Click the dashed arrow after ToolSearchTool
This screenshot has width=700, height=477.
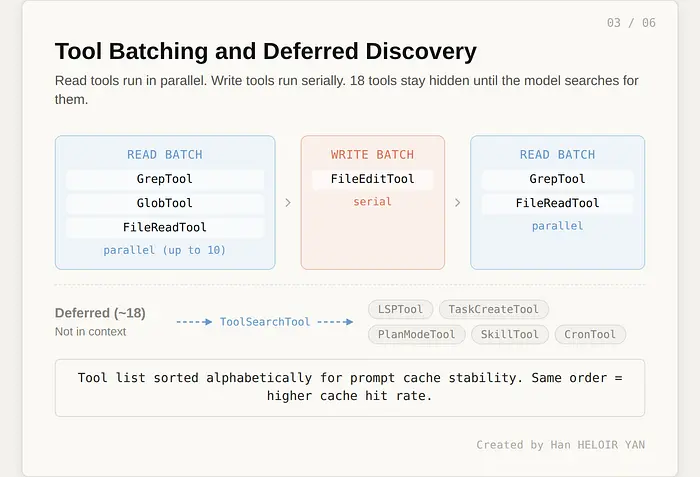335,322
